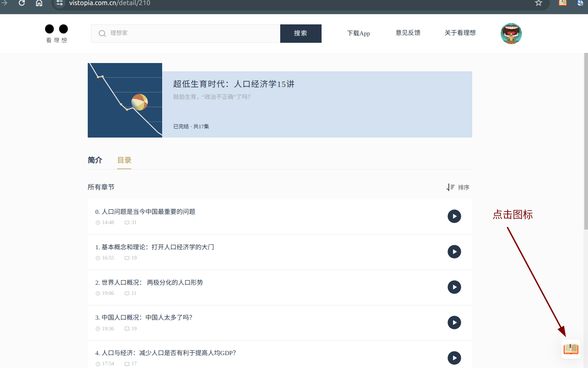This screenshot has height=368, width=588.
Task: Open comments icon under episode 1
Action: [x=127, y=258]
